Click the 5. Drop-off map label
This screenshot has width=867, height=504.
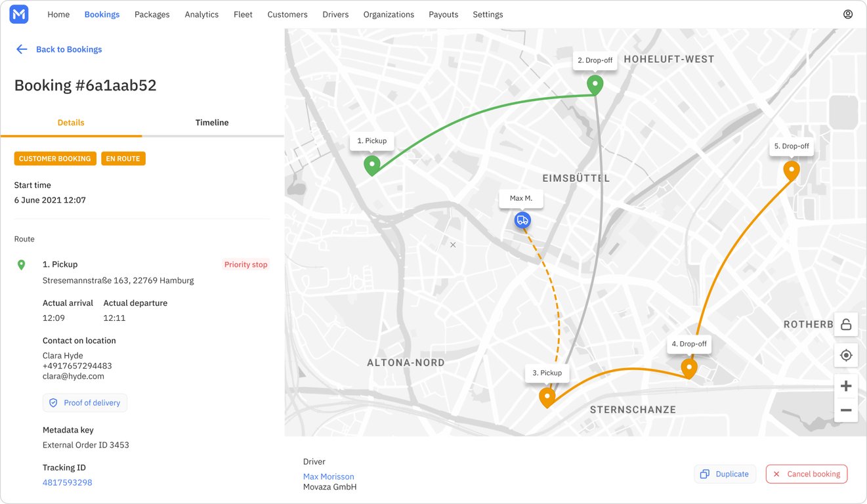point(792,146)
